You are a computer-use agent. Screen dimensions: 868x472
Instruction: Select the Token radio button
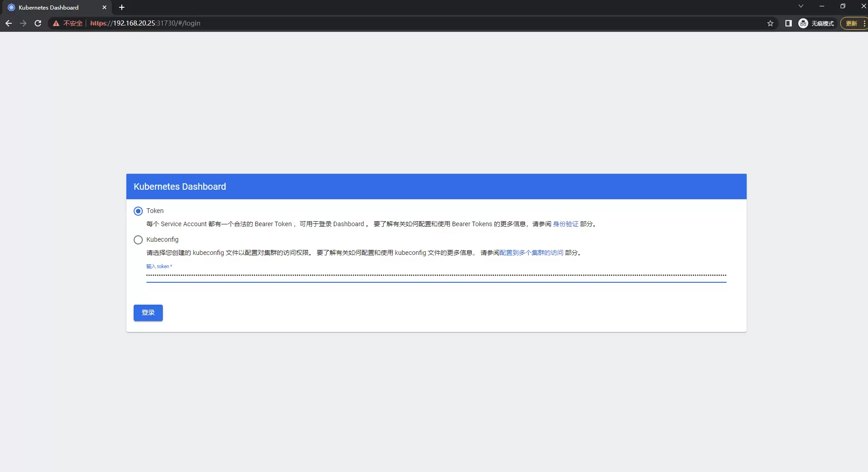tap(138, 211)
